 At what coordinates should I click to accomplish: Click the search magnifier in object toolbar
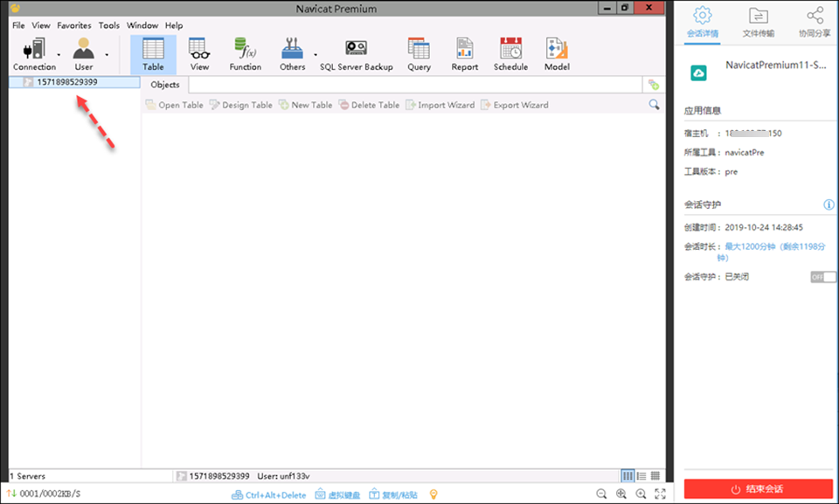pyautogui.click(x=654, y=105)
